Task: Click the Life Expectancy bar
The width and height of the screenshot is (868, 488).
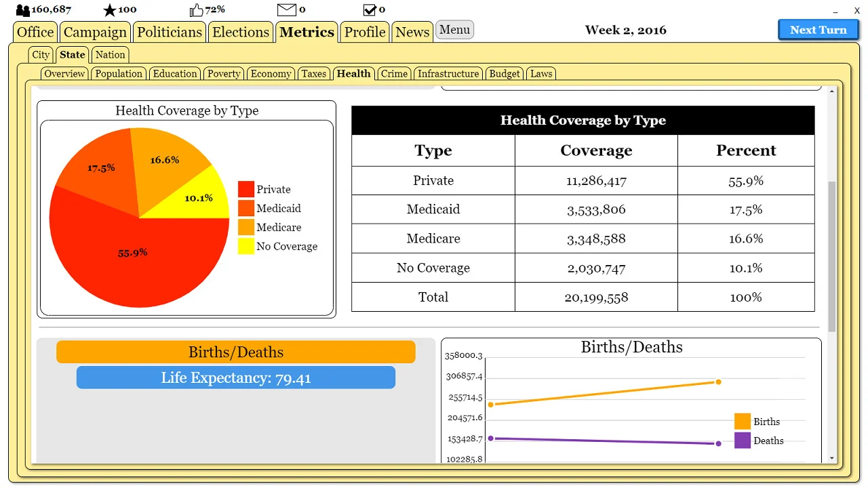Action: (x=236, y=378)
